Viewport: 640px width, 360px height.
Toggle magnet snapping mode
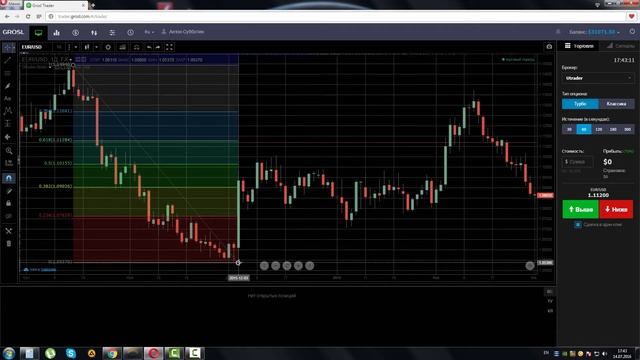point(9,178)
